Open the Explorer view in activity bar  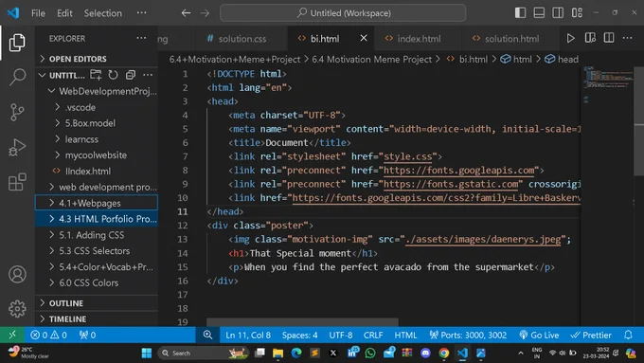click(17, 43)
